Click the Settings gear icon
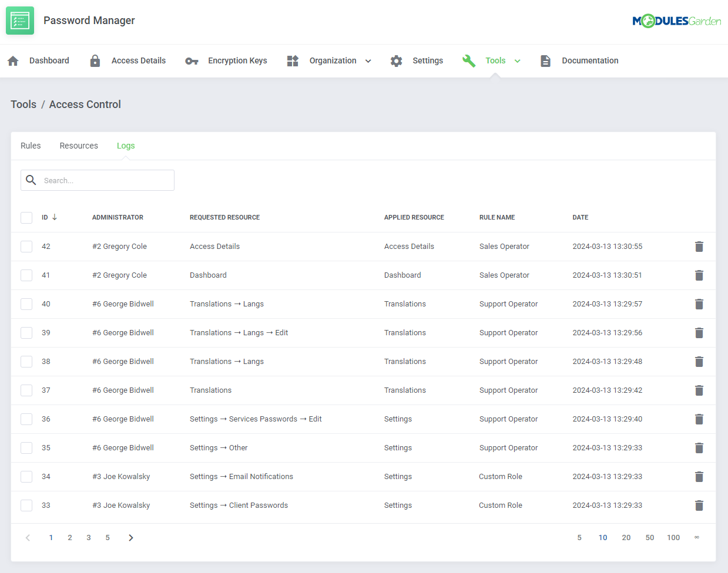Screen dimensions: 728x573 coord(397,61)
